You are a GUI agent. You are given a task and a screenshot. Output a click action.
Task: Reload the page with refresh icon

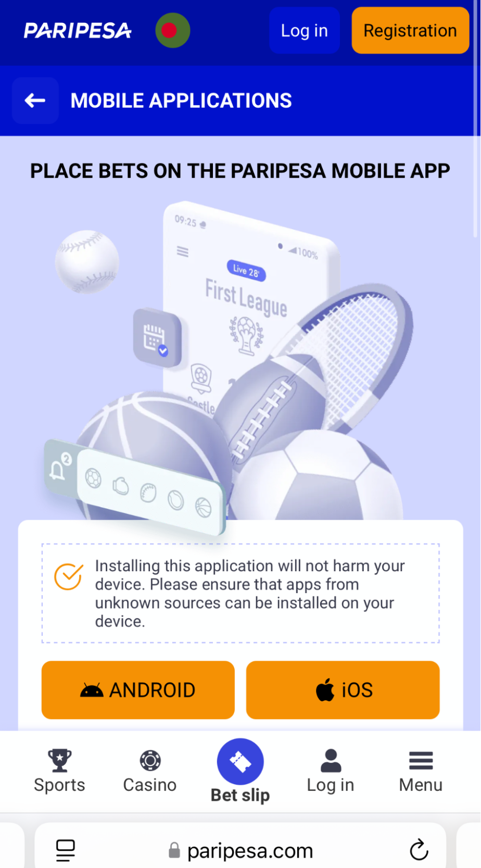tap(419, 850)
